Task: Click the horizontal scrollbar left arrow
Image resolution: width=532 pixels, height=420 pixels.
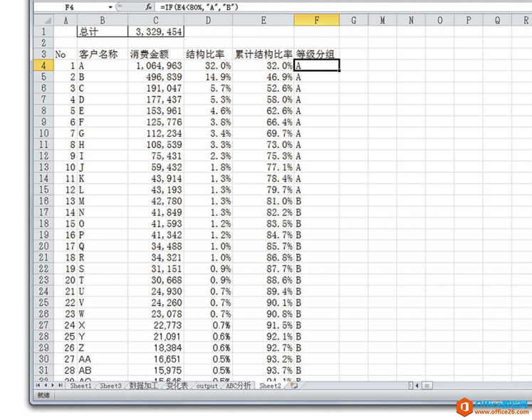Action: coord(417,385)
